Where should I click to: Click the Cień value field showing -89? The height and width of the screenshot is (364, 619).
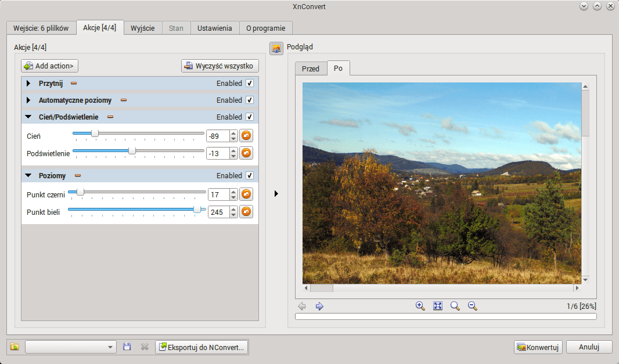point(218,136)
